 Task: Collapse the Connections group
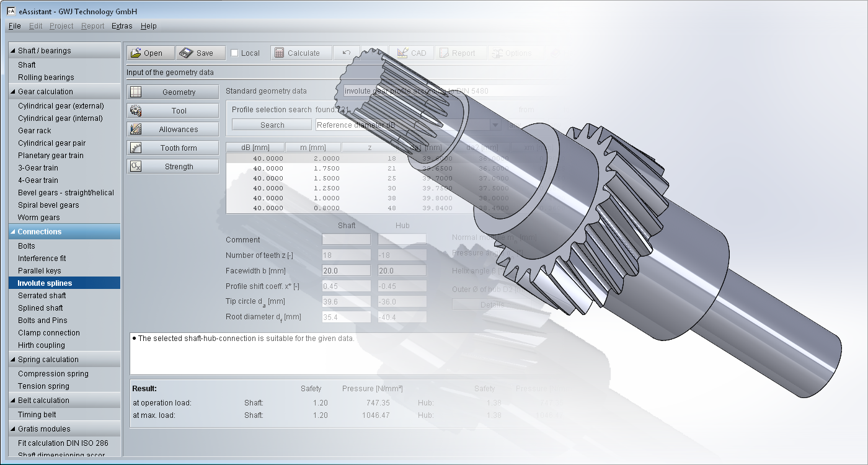coord(13,232)
